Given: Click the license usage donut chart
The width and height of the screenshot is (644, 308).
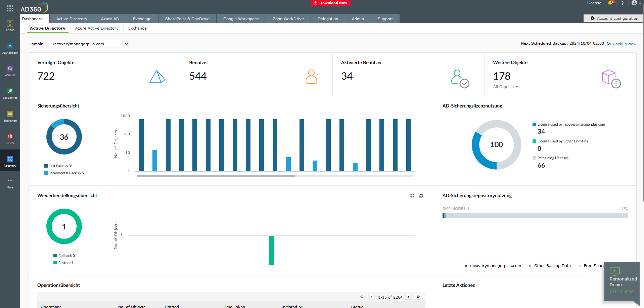Looking at the screenshot, I should click(x=496, y=144).
